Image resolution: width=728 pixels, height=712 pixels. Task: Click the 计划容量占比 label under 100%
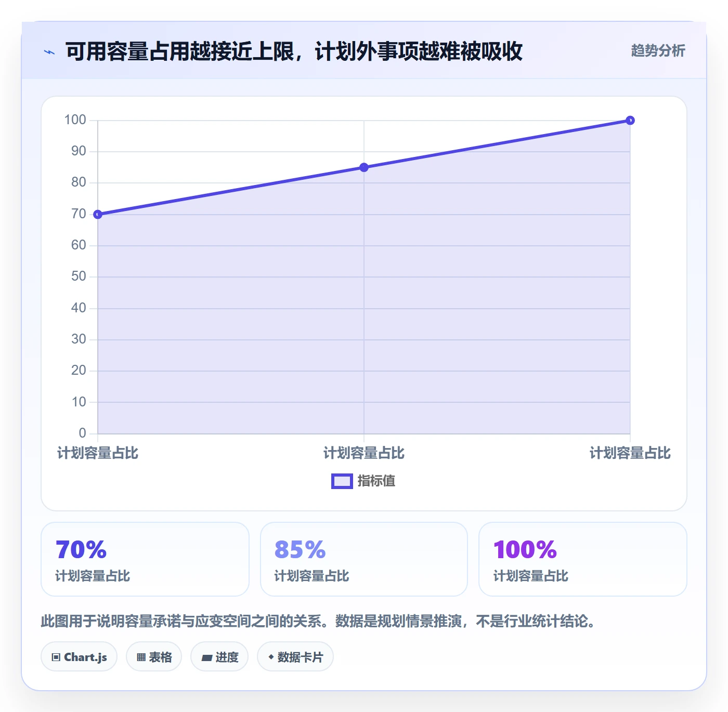(x=530, y=576)
